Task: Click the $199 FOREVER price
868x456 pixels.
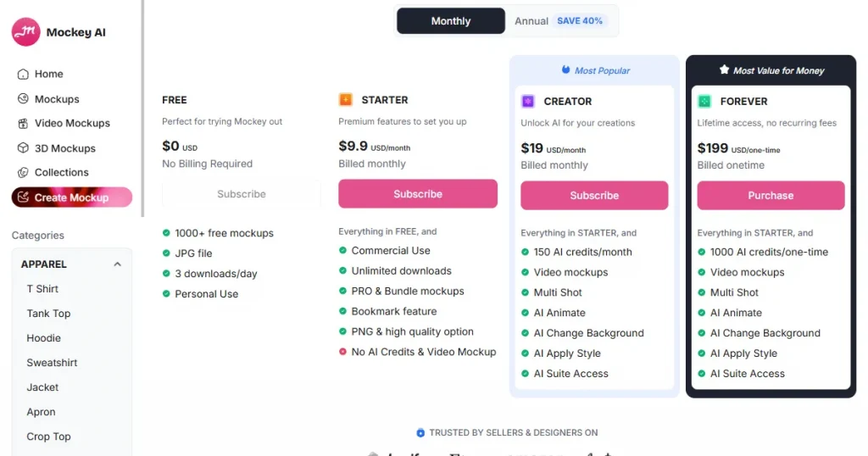Action: pos(712,147)
